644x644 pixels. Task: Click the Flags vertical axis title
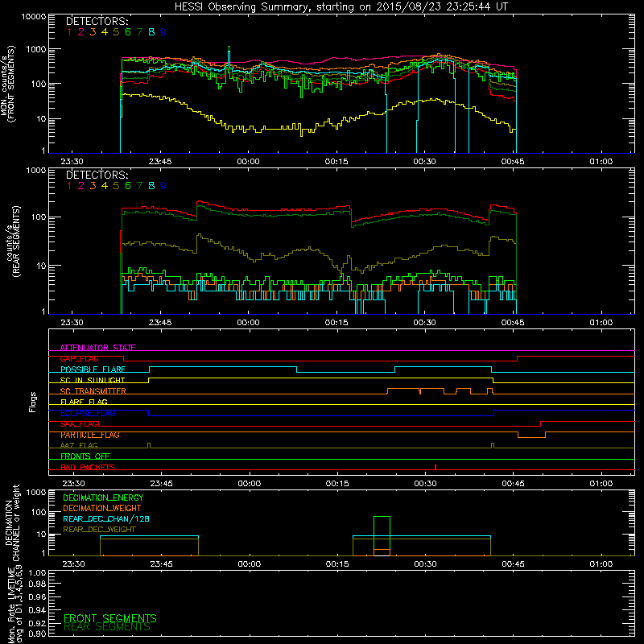pos(33,402)
